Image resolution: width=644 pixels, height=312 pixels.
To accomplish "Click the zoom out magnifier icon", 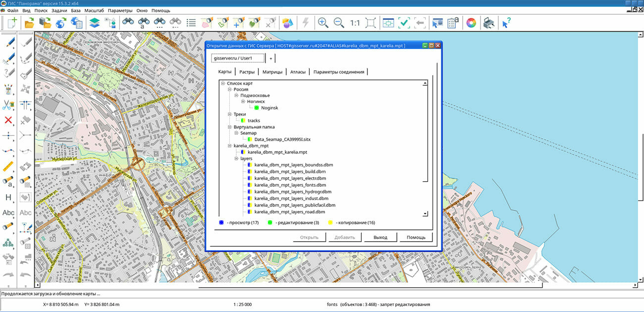I will (339, 23).
